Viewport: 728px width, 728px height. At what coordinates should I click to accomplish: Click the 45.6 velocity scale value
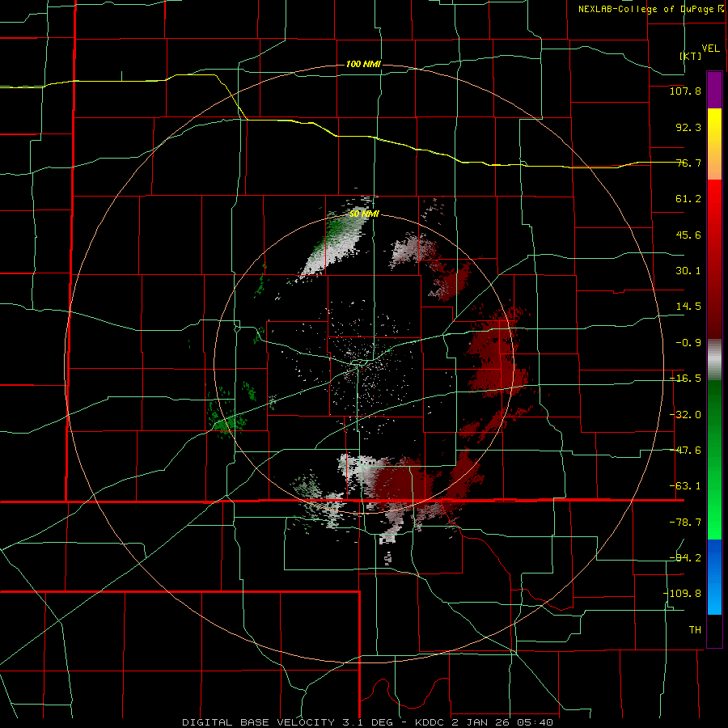click(688, 235)
